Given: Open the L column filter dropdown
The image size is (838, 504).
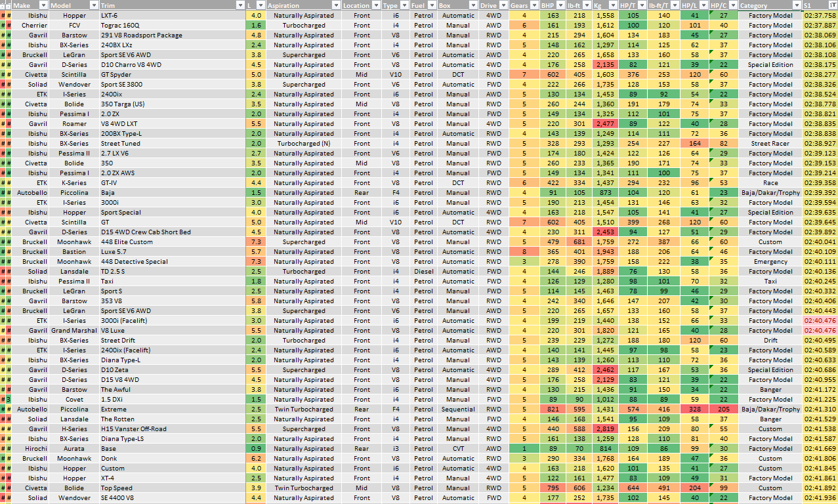Looking at the screenshot, I should 260,5.
